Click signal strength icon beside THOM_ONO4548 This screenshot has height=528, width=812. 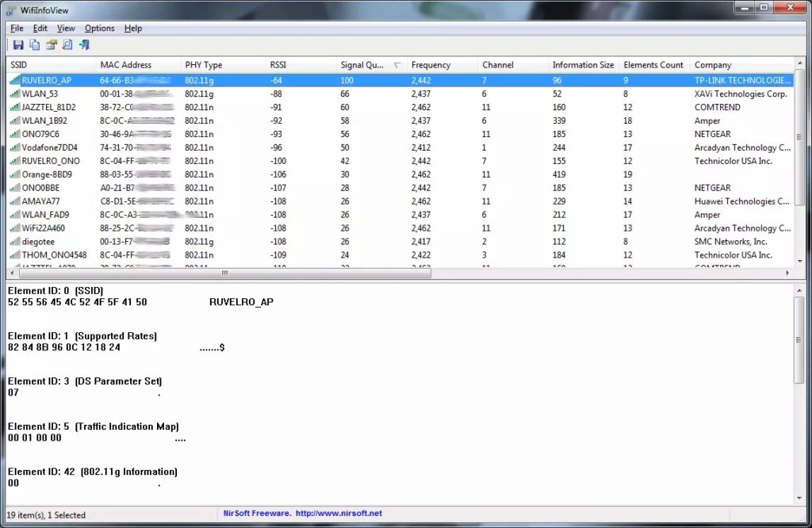[x=15, y=255]
